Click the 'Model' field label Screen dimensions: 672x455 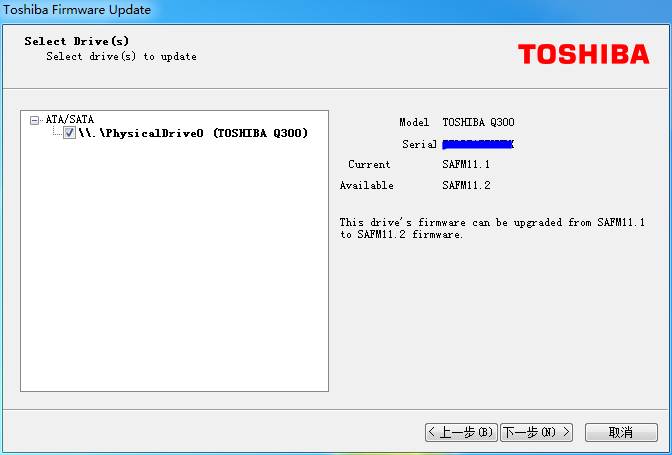tap(414, 123)
